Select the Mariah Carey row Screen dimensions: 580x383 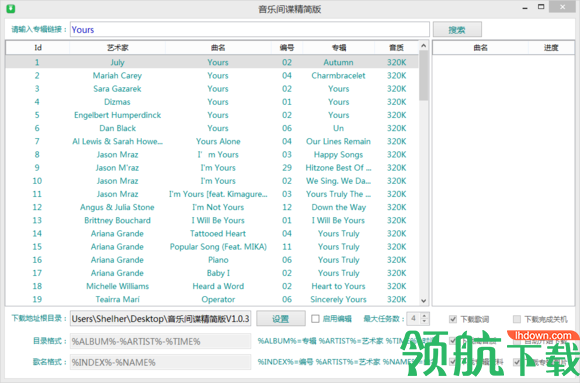tap(212, 75)
